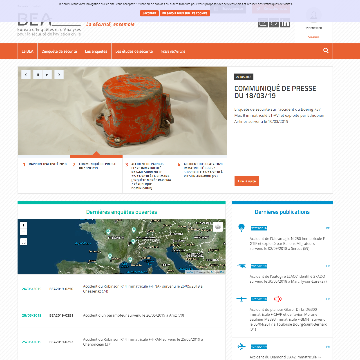Click the red icon beside third publication tag

click(x=278, y=299)
